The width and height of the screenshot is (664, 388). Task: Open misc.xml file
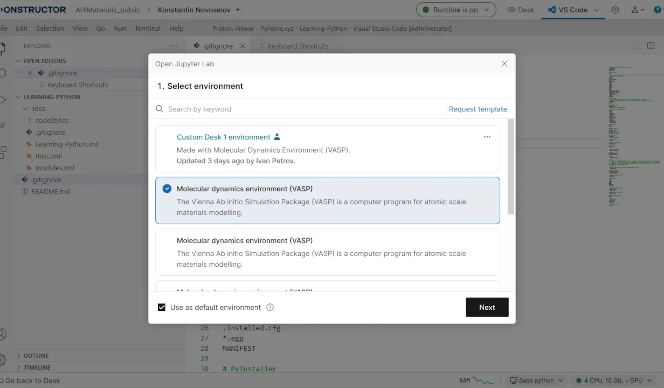[48, 156]
